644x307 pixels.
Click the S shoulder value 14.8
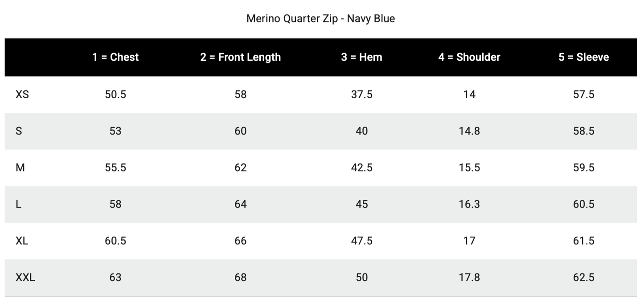coord(469,131)
